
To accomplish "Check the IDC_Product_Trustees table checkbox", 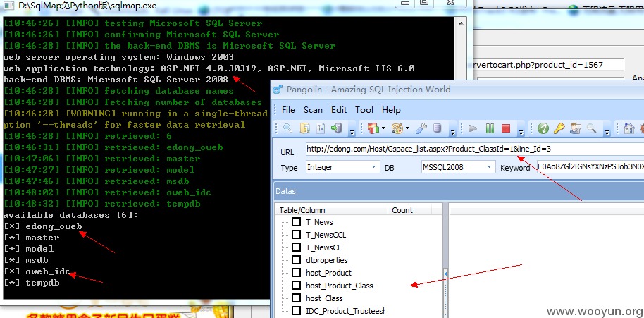I will [296, 311].
